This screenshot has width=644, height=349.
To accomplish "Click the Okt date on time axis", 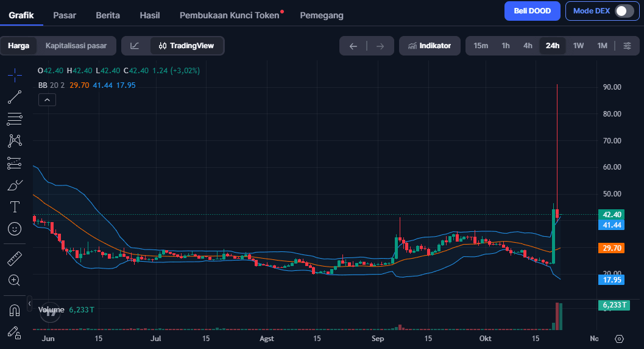I will tap(485, 339).
